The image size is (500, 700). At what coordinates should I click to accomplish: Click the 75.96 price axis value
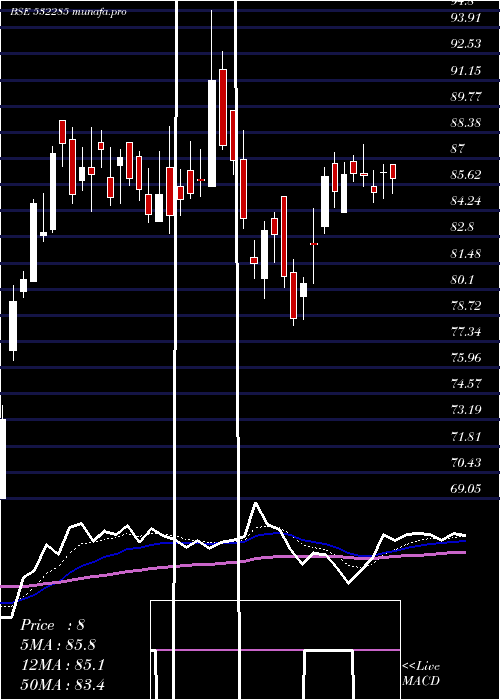tap(466, 358)
